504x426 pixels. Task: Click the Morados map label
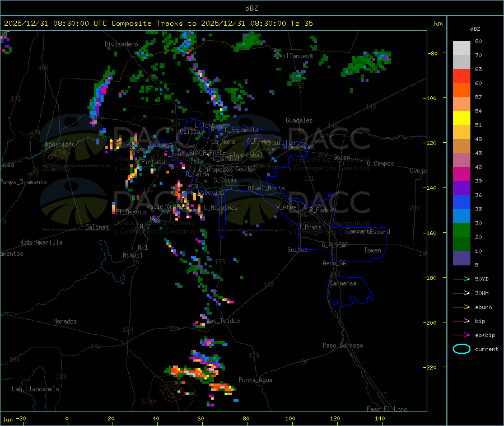[x=65, y=321]
